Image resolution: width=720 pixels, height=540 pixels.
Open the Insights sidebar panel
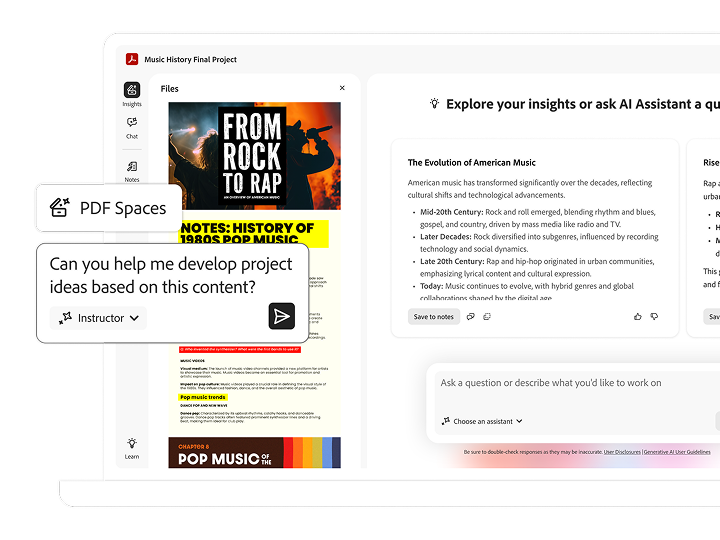[132, 94]
